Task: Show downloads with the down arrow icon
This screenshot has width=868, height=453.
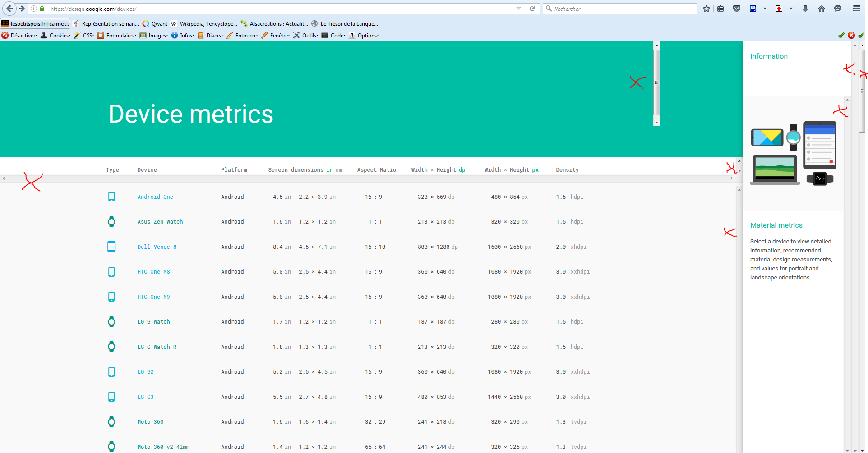Action: coord(805,9)
